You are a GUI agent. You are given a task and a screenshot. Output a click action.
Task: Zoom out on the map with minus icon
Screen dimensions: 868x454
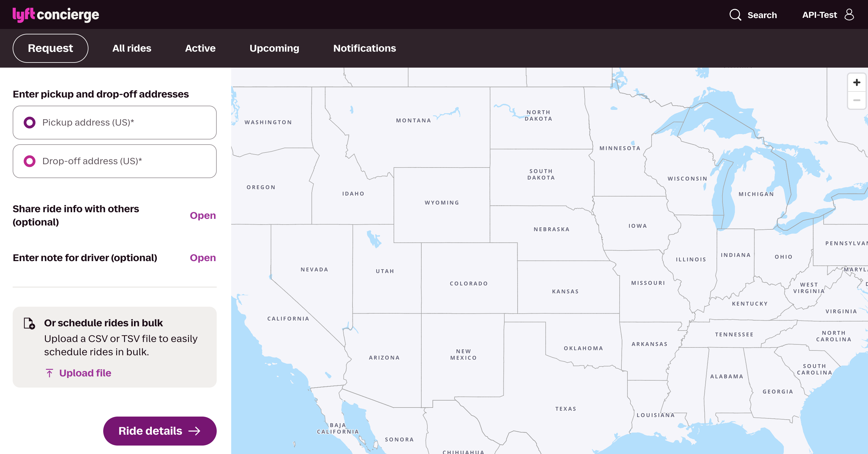point(857,100)
